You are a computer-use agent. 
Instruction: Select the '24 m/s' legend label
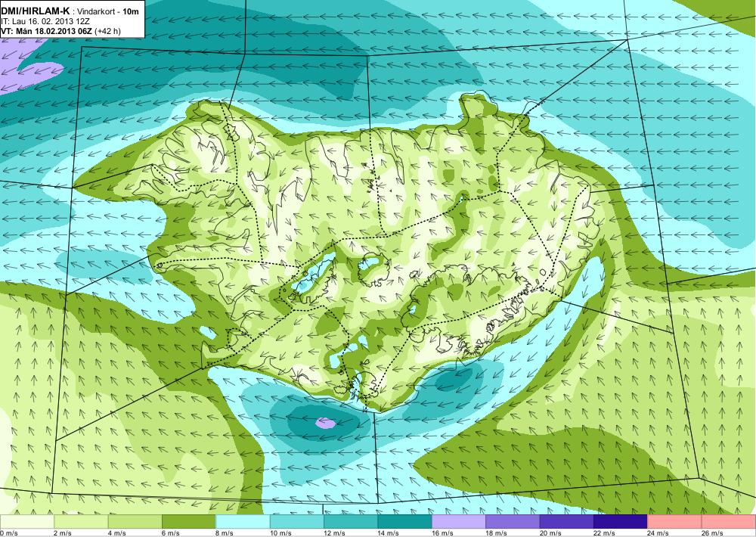(658, 533)
